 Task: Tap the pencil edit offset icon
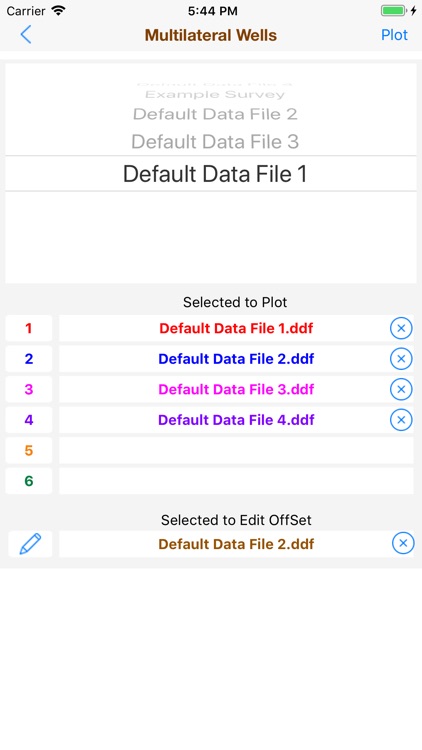[30, 543]
